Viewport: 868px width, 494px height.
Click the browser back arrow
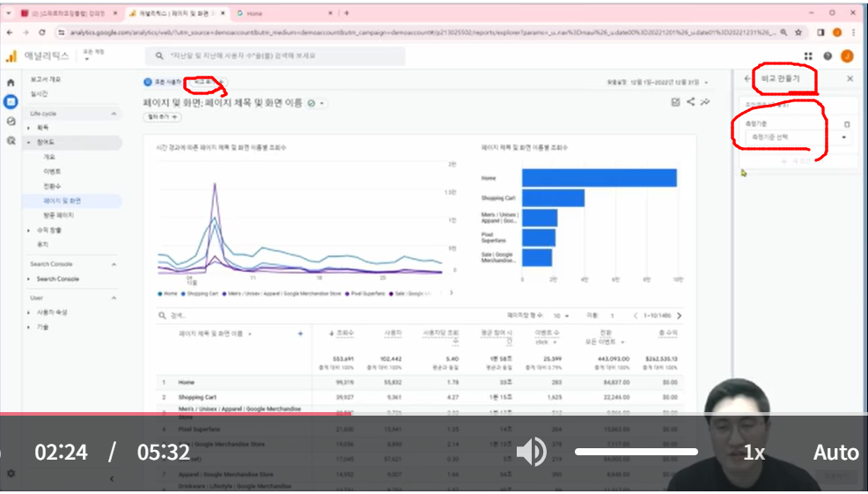[10, 33]
